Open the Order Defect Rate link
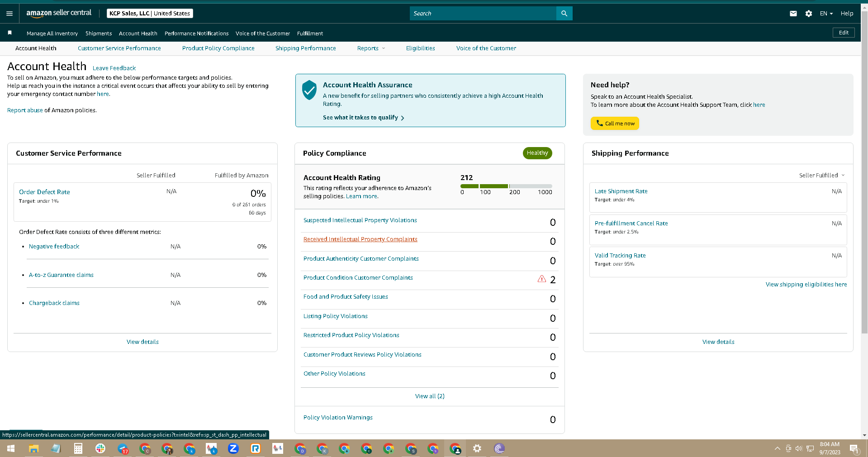Image resolution: width=868 pixels, height=457 pixels. [x=44, y=192]
